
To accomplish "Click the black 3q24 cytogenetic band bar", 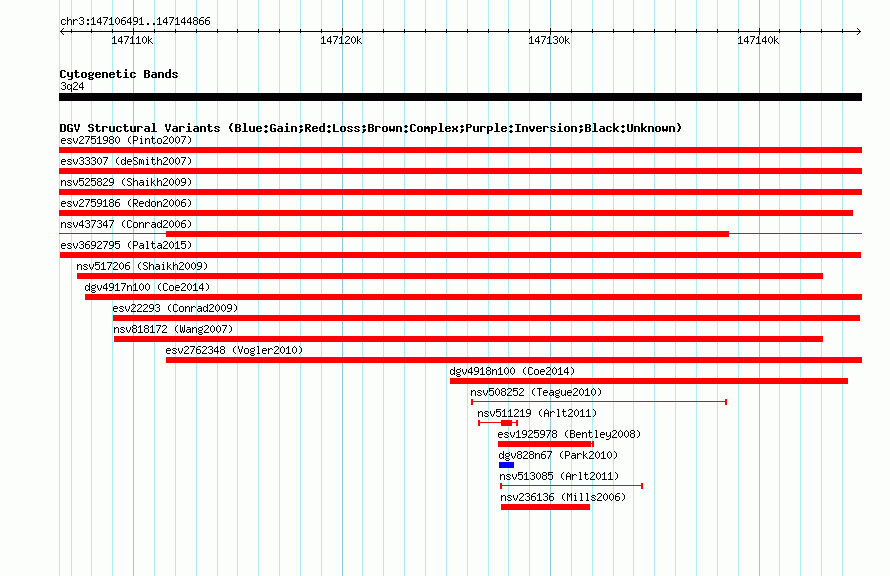I will coord(460,97).
